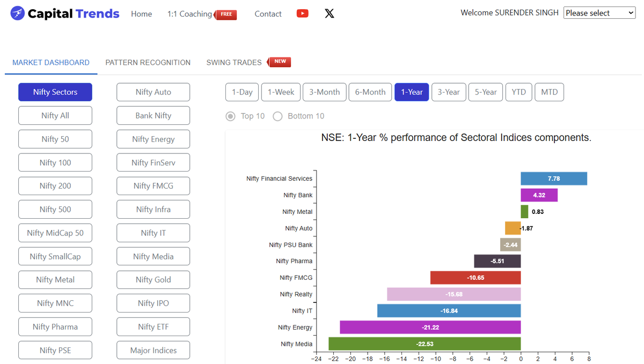Viewport: 644px width, 364px height.
Task: Click the Nifty Energy sidebar button
Action: click(x=153, y=139)
